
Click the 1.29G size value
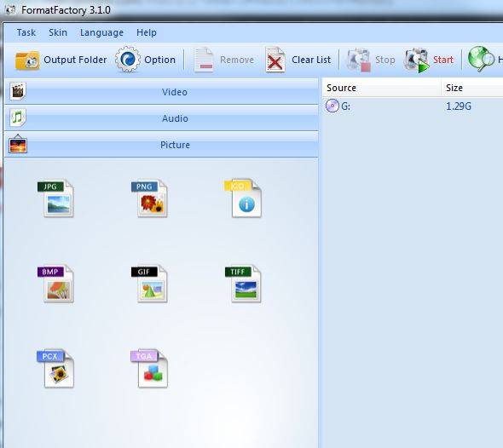(x=459, y=106)
